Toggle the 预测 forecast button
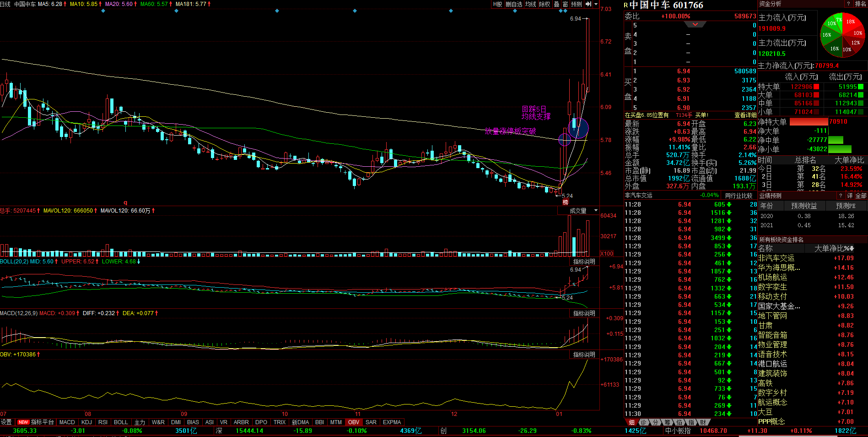868x437 pixels. [x=577, y=4]
